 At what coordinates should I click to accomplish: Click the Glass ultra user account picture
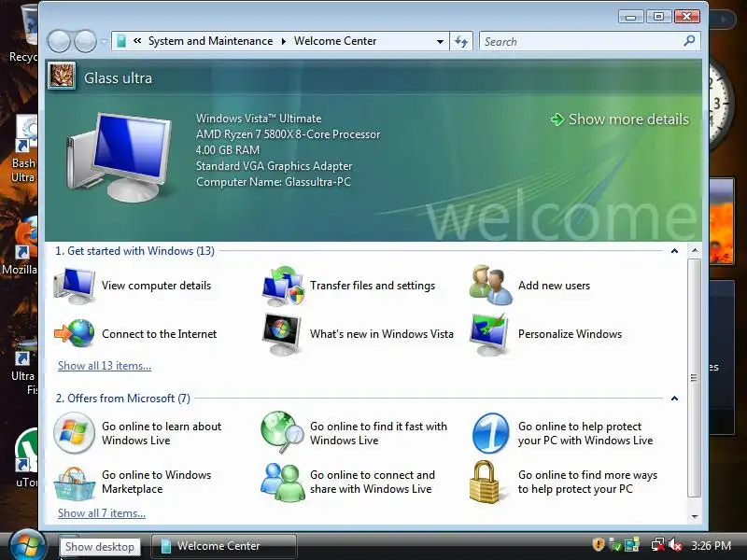[x=62, y=77]
